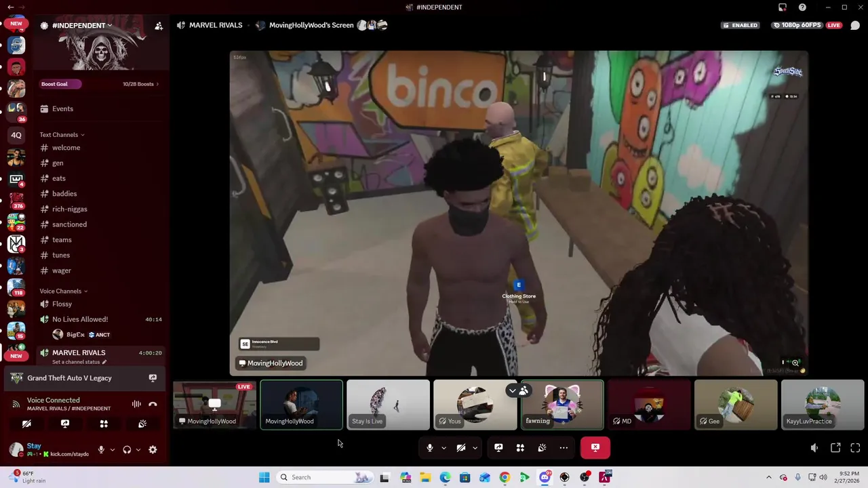Show hidden system tray icons
Screen dimensions: 868x488
click(x=768, y=477)
